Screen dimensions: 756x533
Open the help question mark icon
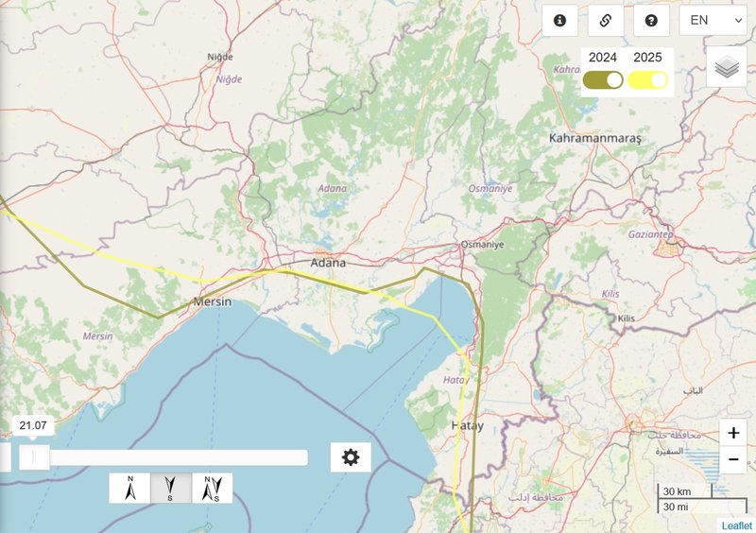[651, 20]
